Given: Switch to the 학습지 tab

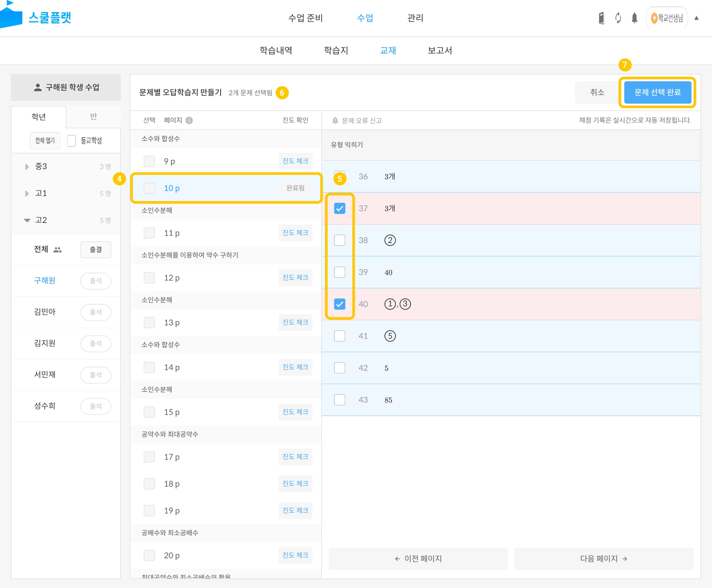Looking at the screenshot, I should click(335, 50).
